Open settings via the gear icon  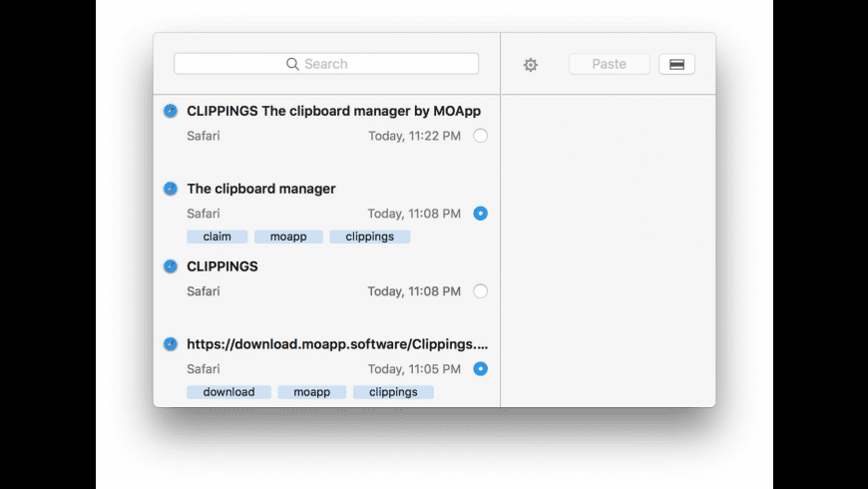click(531, 65)
